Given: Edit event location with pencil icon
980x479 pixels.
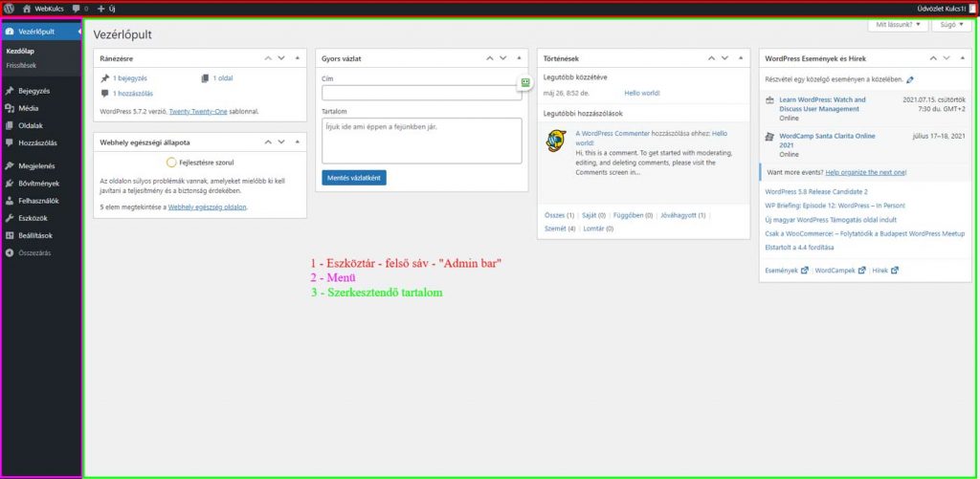Looking at the screenshot, I should pyautogui.click(x=910, y=80).
